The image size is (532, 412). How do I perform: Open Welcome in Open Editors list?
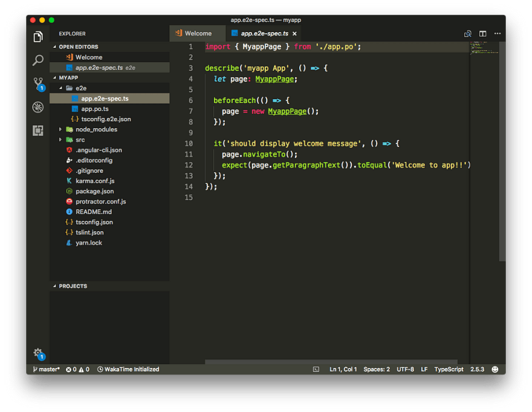pyautogui.click(x=109, y=57)
